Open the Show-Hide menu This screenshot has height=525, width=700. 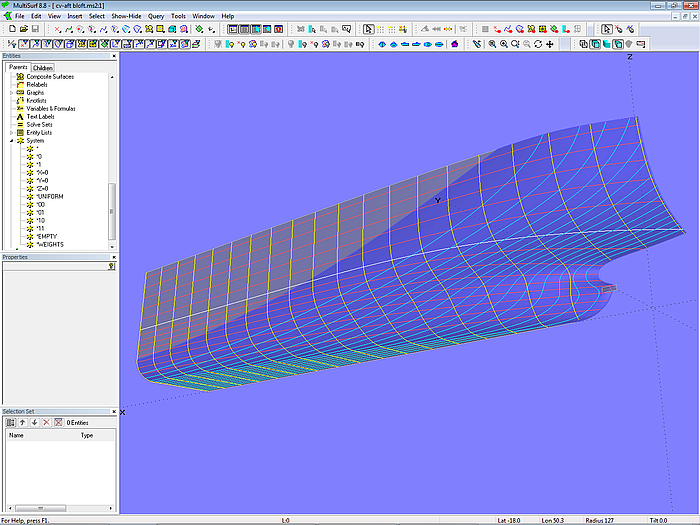click(125, 16)
